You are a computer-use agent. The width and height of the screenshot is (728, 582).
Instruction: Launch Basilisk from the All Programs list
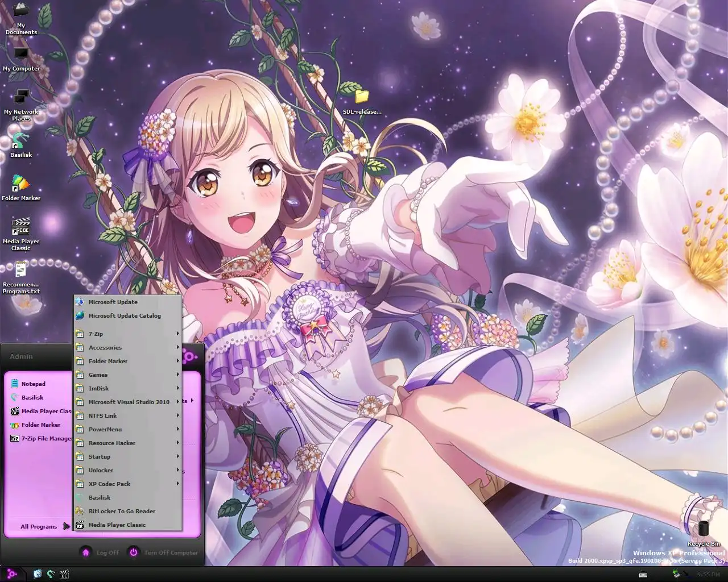127,497
